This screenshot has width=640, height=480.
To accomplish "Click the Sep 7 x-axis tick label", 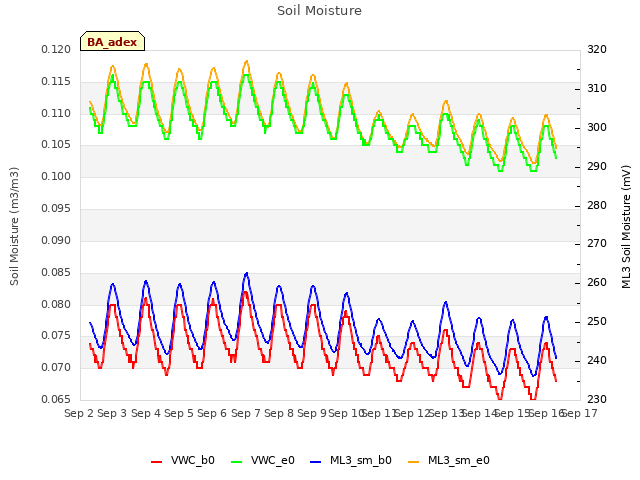I will 246,413.
